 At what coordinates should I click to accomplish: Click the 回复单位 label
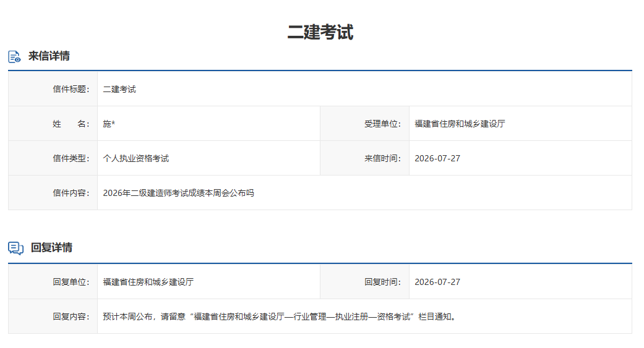[71, 282]
